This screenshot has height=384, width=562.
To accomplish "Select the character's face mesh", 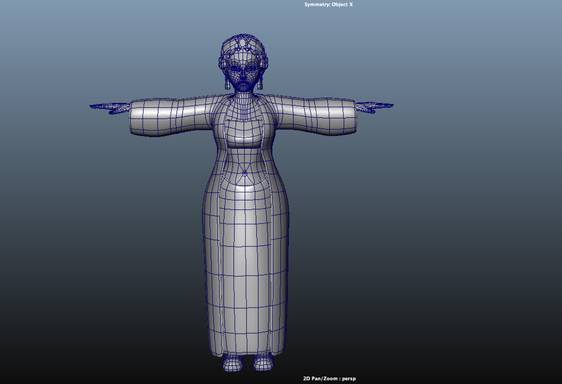I will coord(243,75).
